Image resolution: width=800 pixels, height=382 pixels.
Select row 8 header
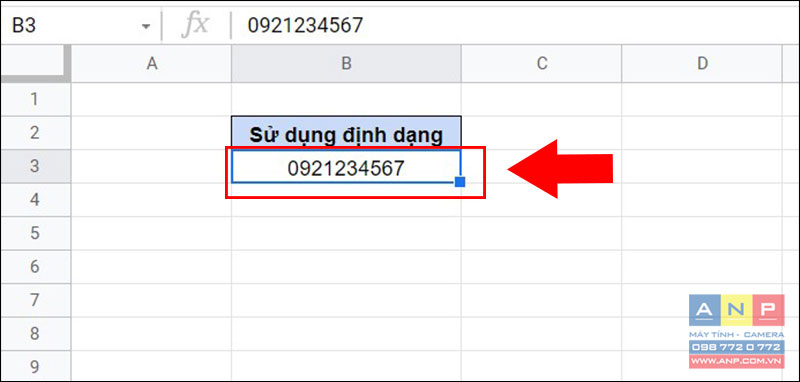pos(36,334)
